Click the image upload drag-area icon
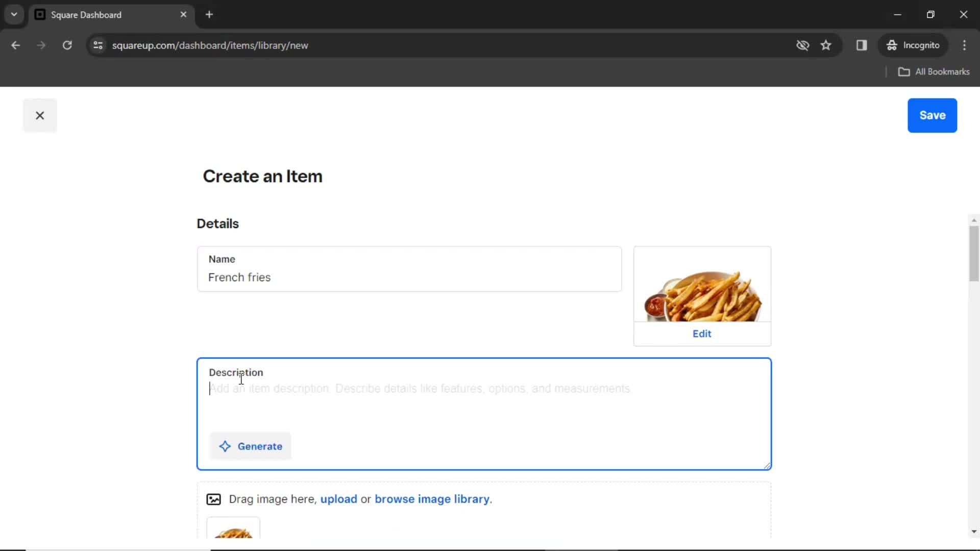The height and width of the screenshot is (551, 980). tap(214, 499)
